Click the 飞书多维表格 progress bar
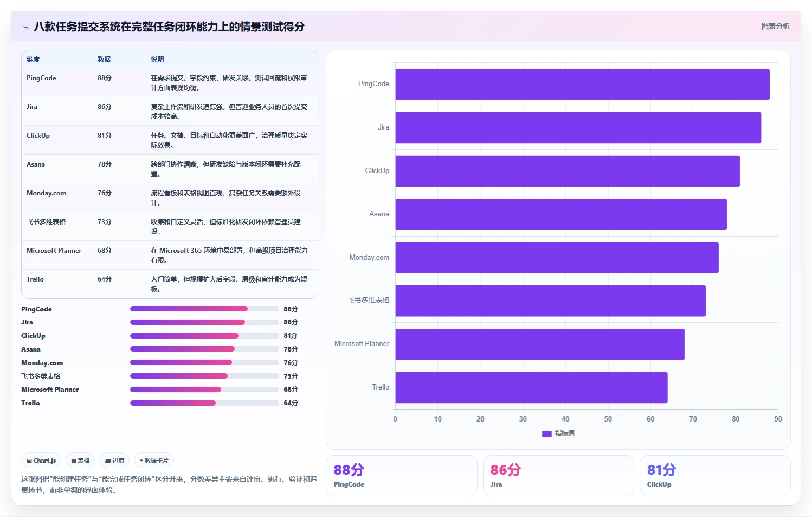This screenshot has width=812, height=517. 204,376
